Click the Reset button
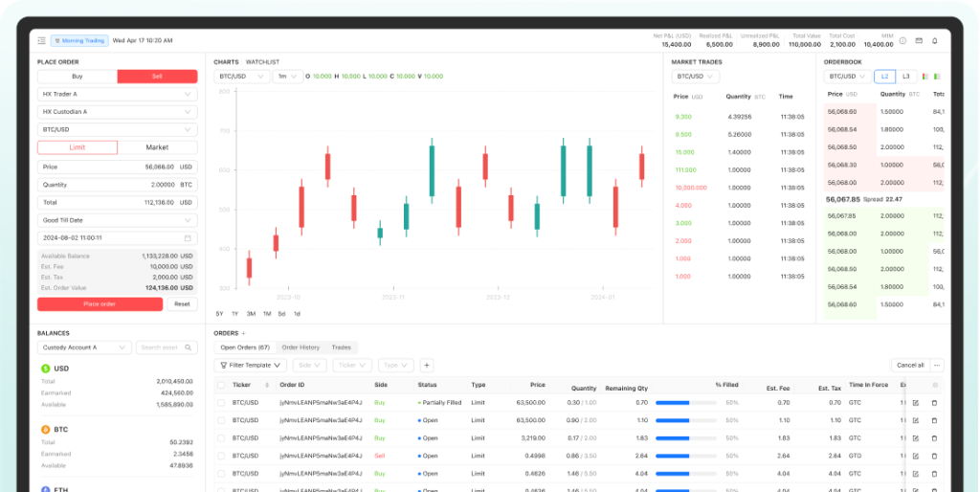The image size is (980, 492). click(x=182, y=304)
